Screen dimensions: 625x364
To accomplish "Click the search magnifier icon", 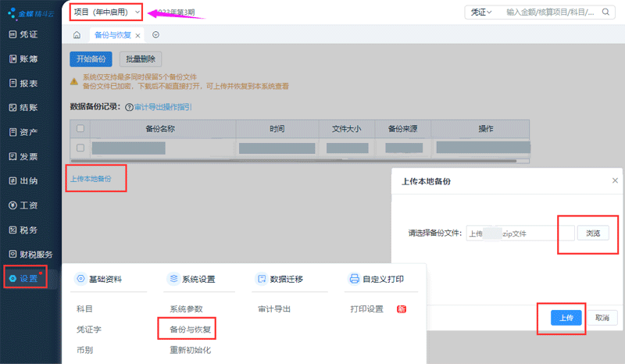I will click(x=606, y=12).
